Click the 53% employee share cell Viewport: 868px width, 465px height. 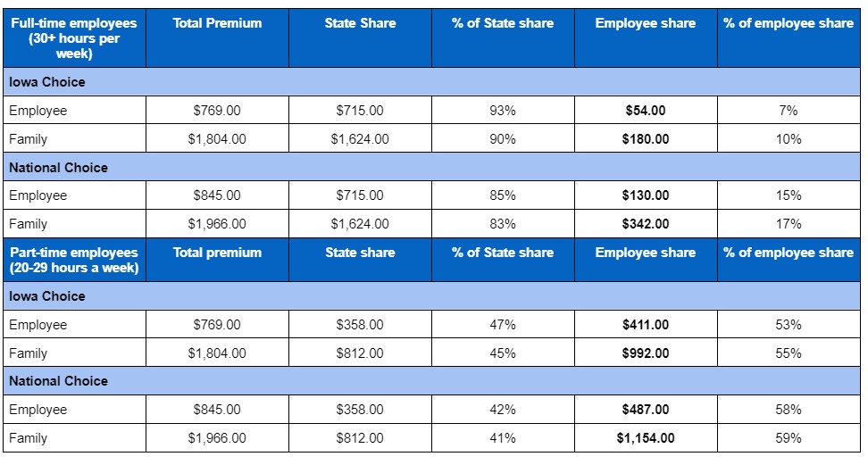(x=788, y=325)
